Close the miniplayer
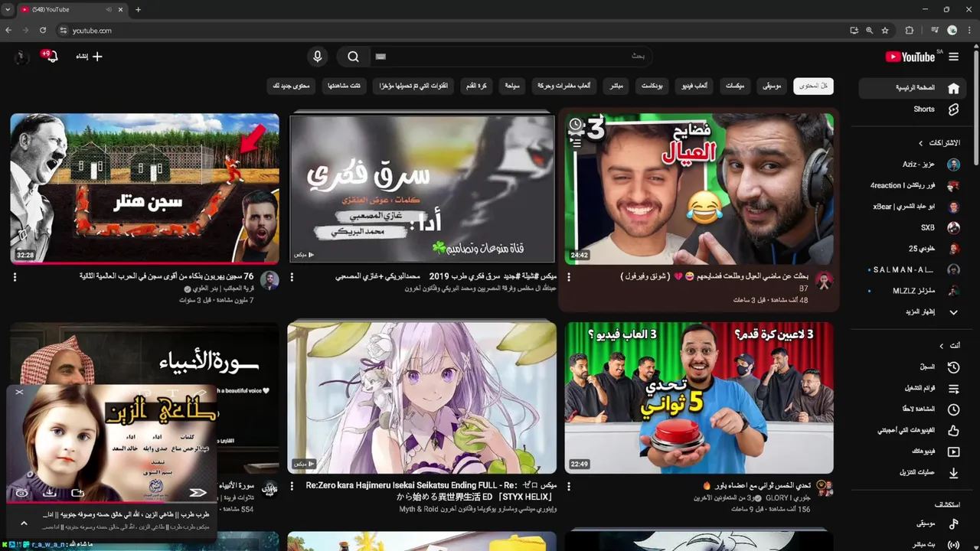Image resolution: width=980 pixels, height=551 pixels. (x=19, y=392)
